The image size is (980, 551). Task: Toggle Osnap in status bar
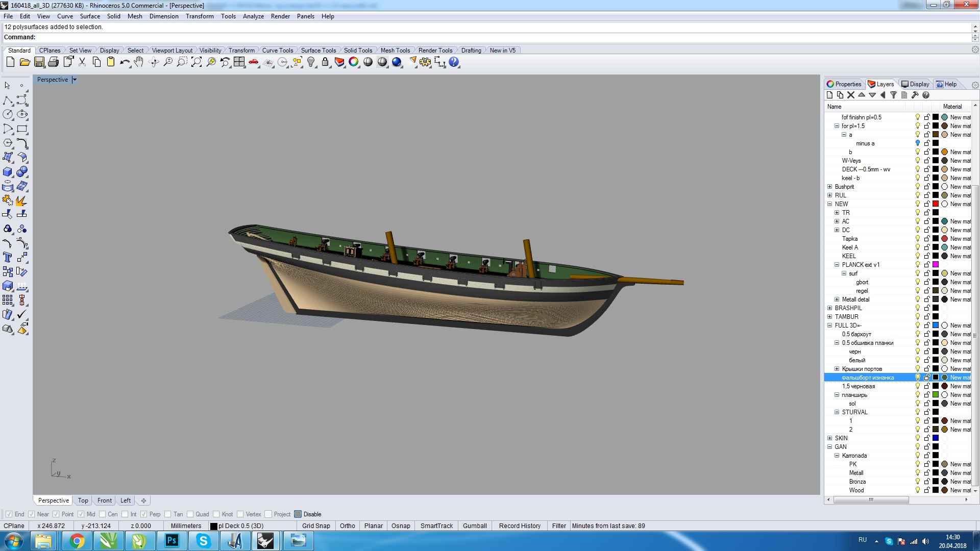[401, 526]
